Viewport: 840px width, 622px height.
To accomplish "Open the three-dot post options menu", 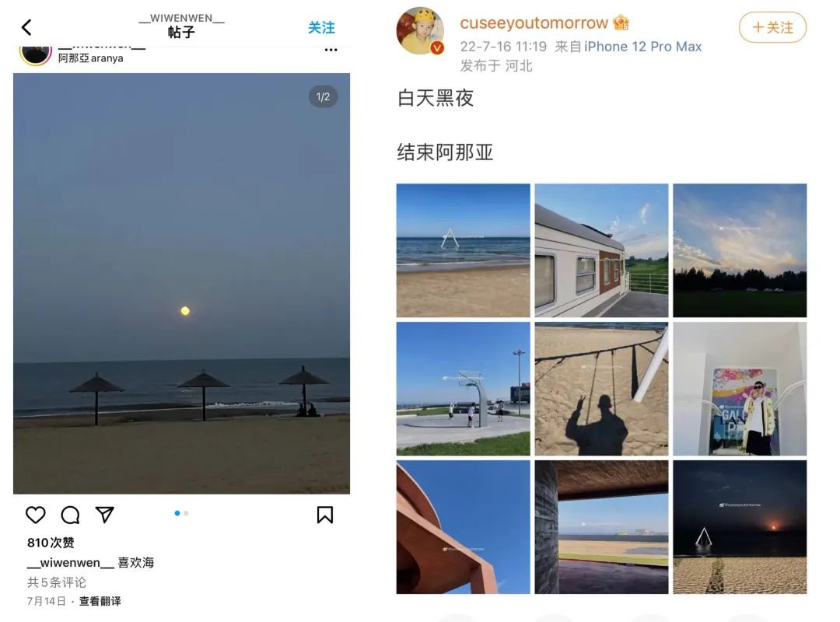I will pyautogui.click(x=331, y=50).
